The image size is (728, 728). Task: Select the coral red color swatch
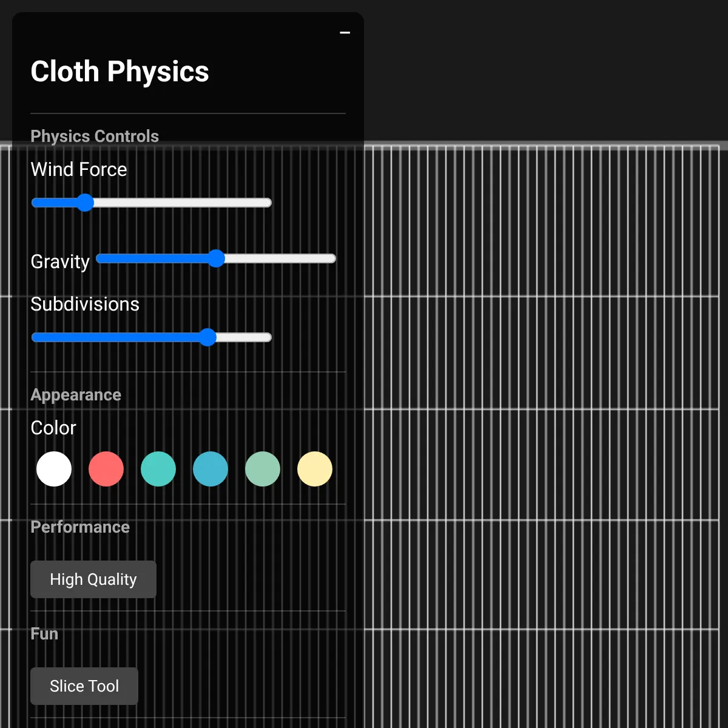pyautogui.click(x=106, y=469)
